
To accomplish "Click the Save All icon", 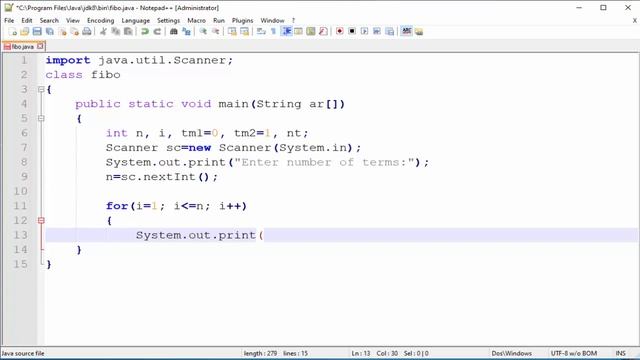I will tap(50, 31).
